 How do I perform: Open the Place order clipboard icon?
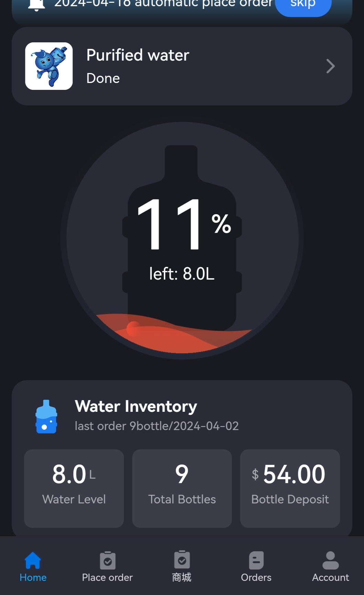tap(107, 560)
